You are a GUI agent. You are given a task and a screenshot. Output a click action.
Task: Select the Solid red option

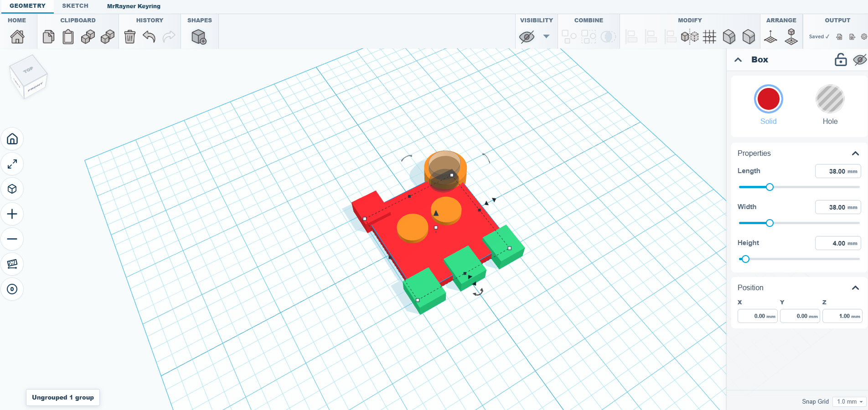[x=768, y=99]
